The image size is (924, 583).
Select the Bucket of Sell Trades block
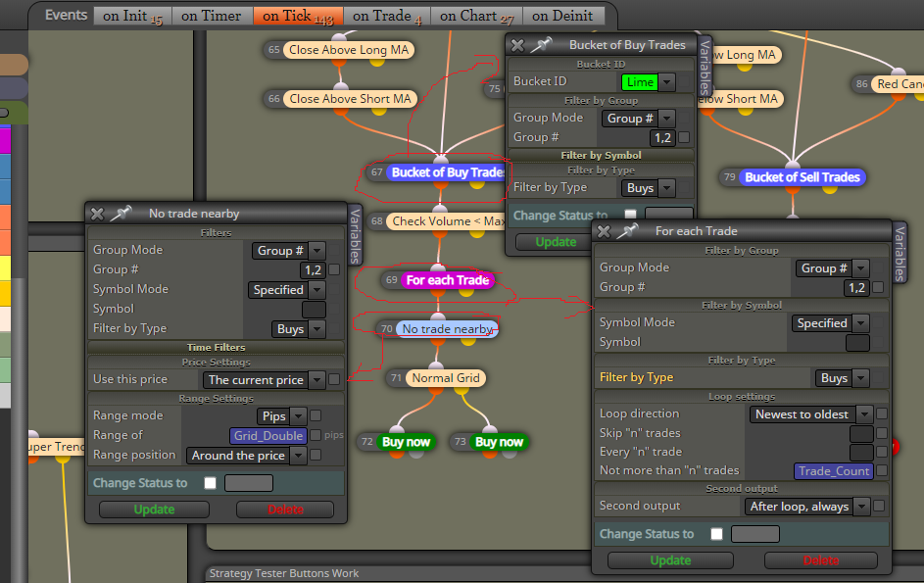pos(802,176)
